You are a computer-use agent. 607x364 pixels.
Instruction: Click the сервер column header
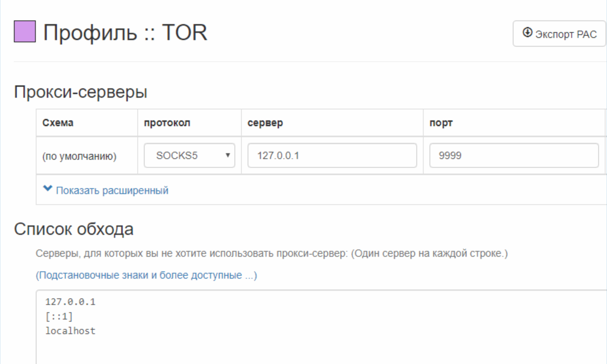(x=265, y=123)
